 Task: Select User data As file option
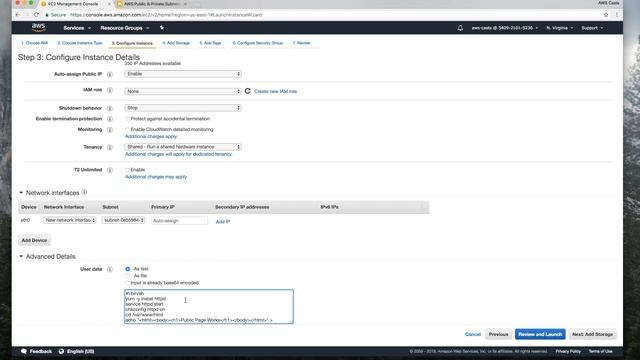click(x=128, y=276)
